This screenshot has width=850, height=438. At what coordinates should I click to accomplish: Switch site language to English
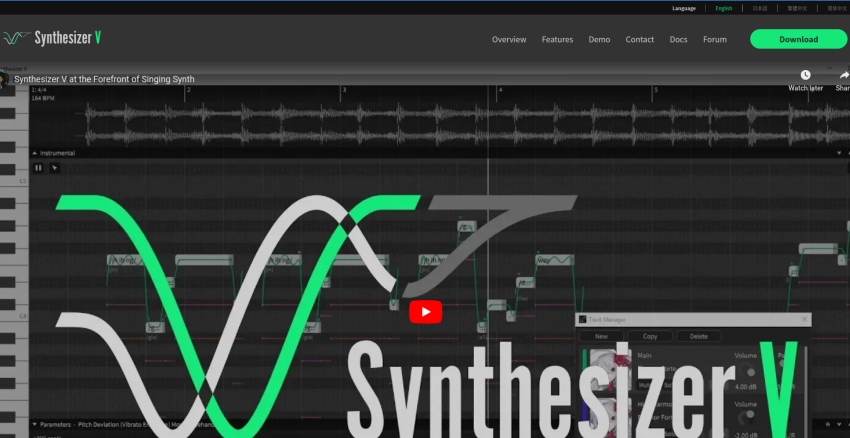click(724, 8)
